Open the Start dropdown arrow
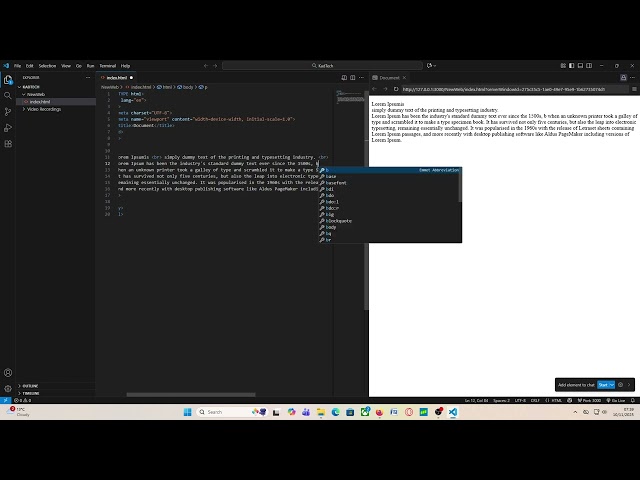The height and width of the screenshot is (480, 640). pyautogui.click(x=612, y=385)
